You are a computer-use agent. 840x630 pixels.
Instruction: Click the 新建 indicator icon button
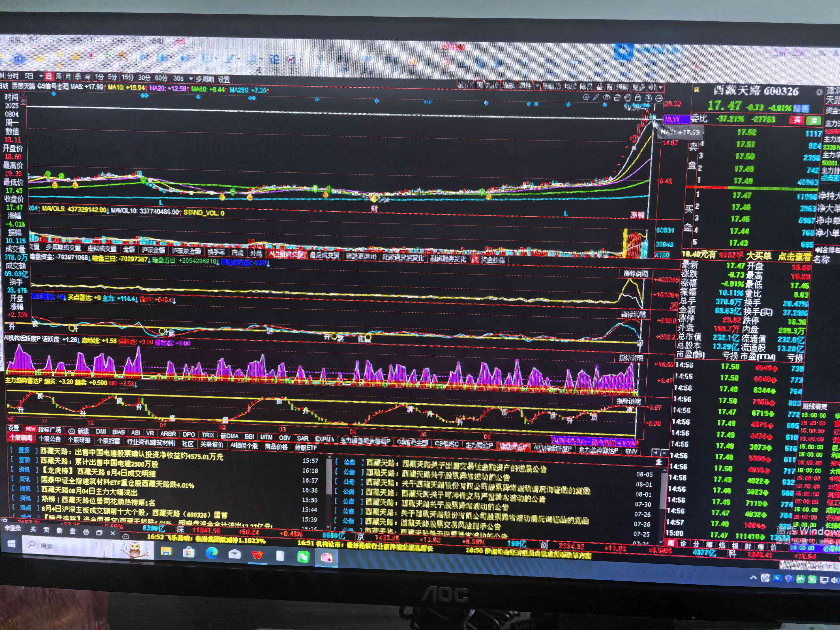(x=79, y=431)
